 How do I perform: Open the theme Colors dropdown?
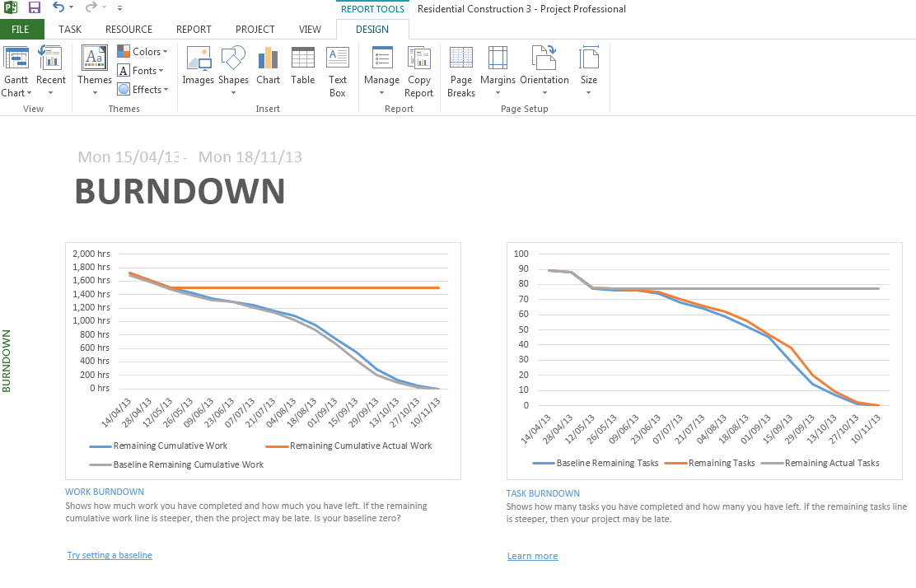(142, 51)
